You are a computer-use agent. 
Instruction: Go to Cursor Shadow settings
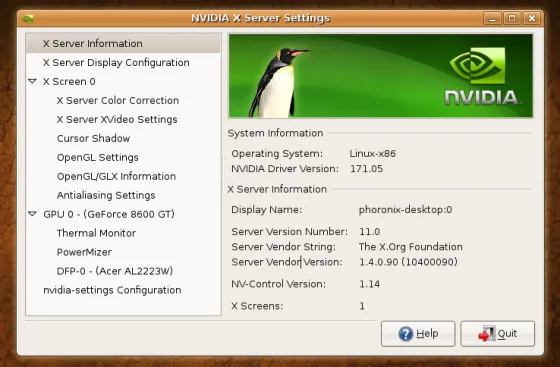point(93,138)
